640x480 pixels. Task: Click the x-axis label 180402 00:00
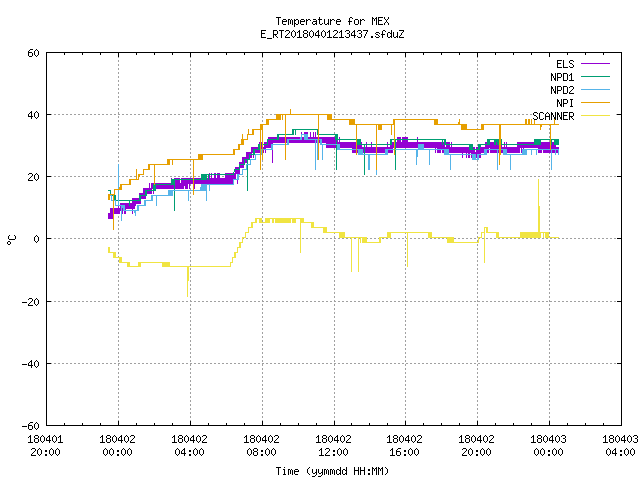[x=118, y=446]
